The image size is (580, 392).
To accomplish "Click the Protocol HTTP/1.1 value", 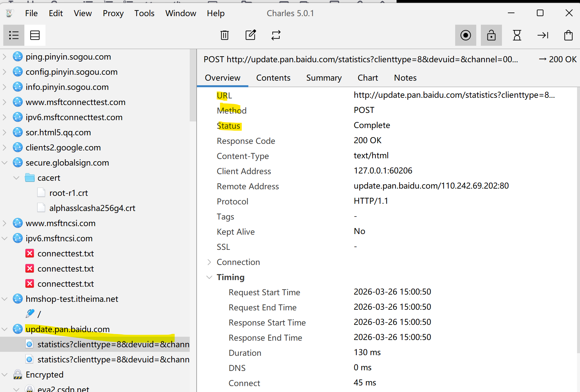I will [371, 201].
